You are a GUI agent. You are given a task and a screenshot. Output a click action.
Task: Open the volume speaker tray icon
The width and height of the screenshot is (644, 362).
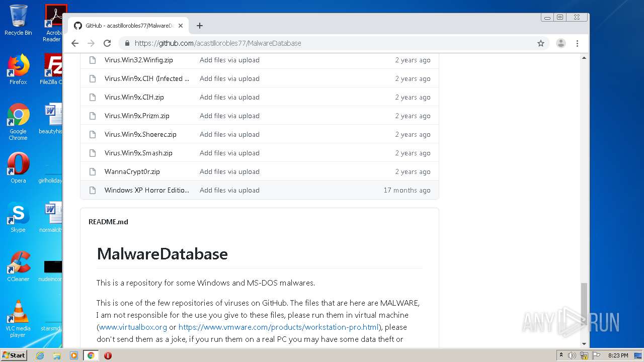tap(572, 355)
